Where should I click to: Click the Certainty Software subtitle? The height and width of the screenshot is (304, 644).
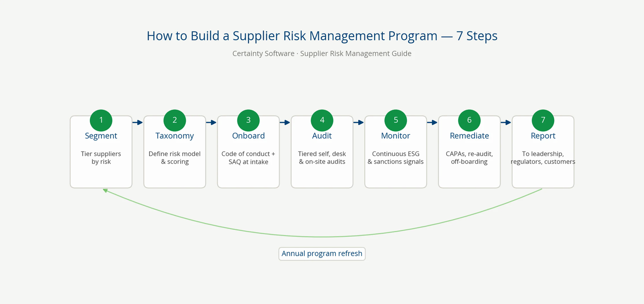coord(322,53)
